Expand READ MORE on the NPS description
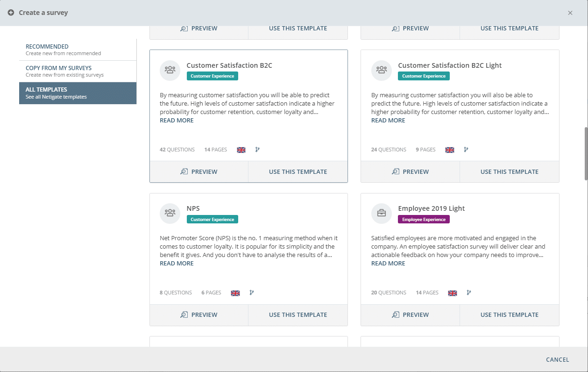Image resolution: width=588 pixels, height=372 pixels. tap(177, 263)
